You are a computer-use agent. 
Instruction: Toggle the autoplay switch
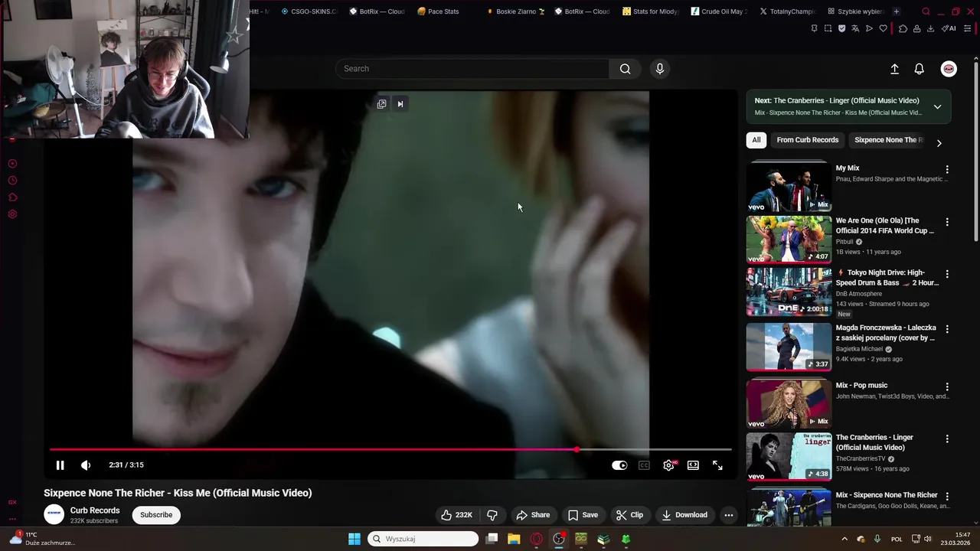pos(619,465)
